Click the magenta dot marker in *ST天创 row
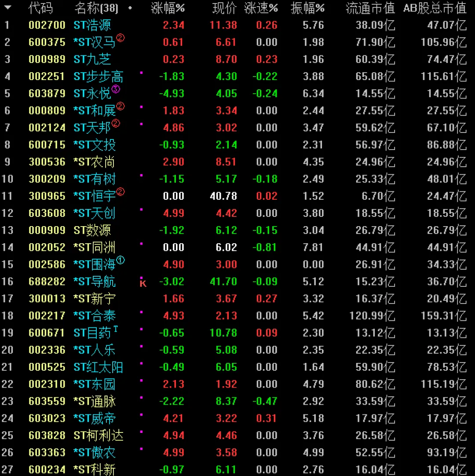 [141, 209]
